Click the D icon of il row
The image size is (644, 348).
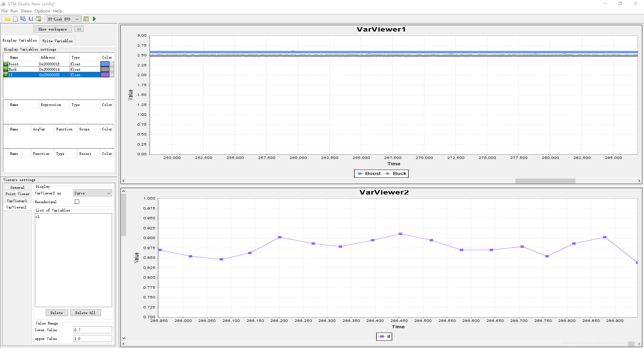[x=6, y=75]
